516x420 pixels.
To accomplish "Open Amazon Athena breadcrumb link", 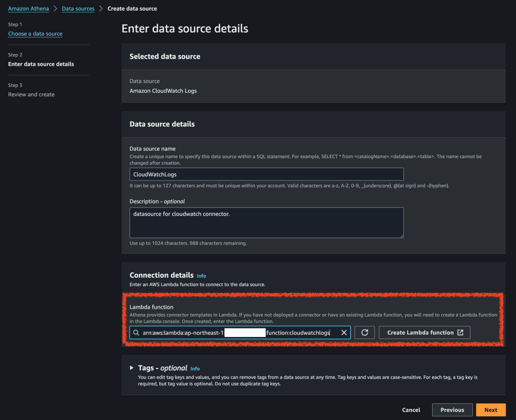I will click(28, 9).
